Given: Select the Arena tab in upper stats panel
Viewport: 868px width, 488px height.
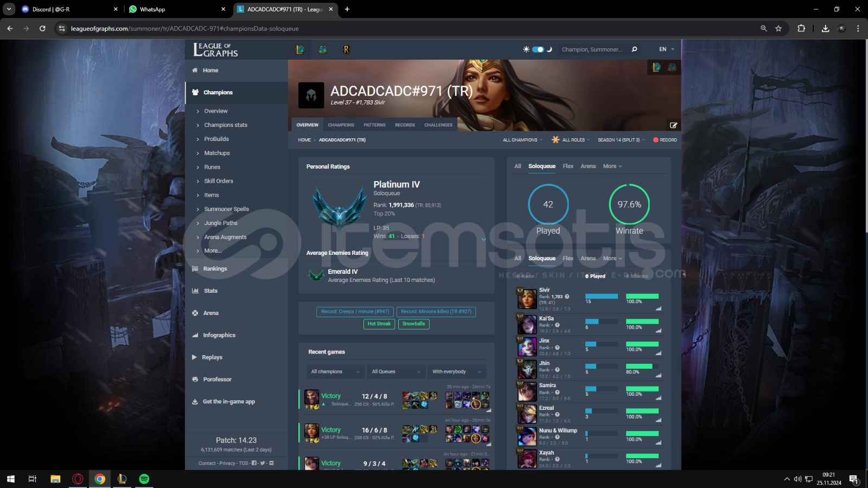Looking at the screenshot, I should 588,166.
